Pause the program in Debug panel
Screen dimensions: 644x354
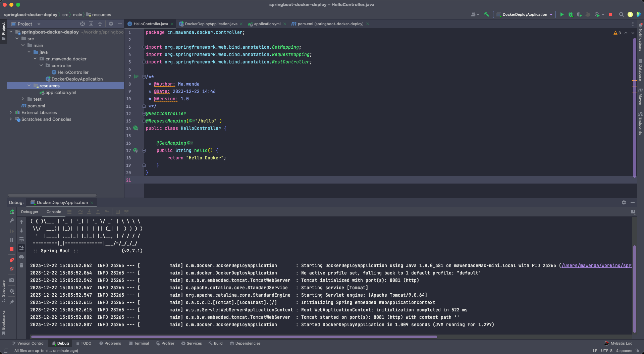tap(12, 240)
